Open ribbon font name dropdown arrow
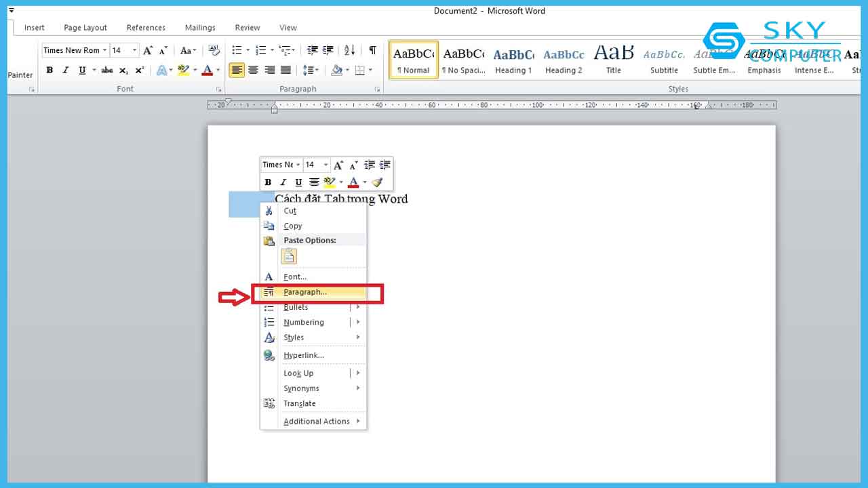 pyautogui.click(x=105, y=50)
